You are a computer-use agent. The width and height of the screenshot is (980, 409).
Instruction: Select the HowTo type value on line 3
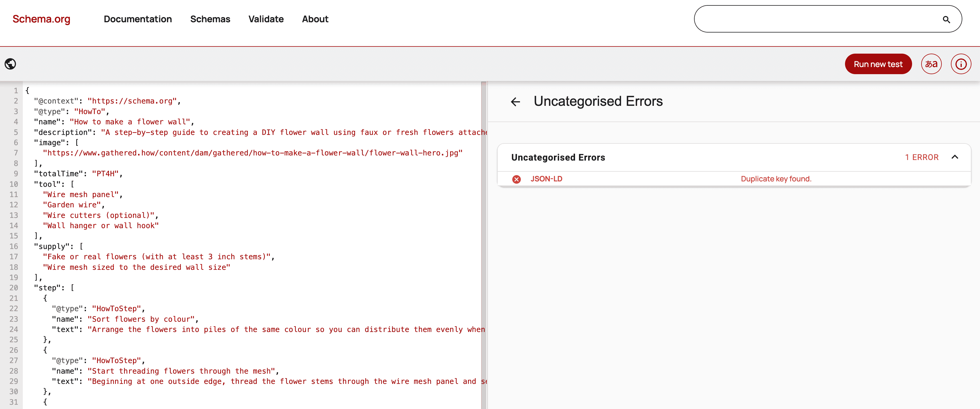pos(90,111)
